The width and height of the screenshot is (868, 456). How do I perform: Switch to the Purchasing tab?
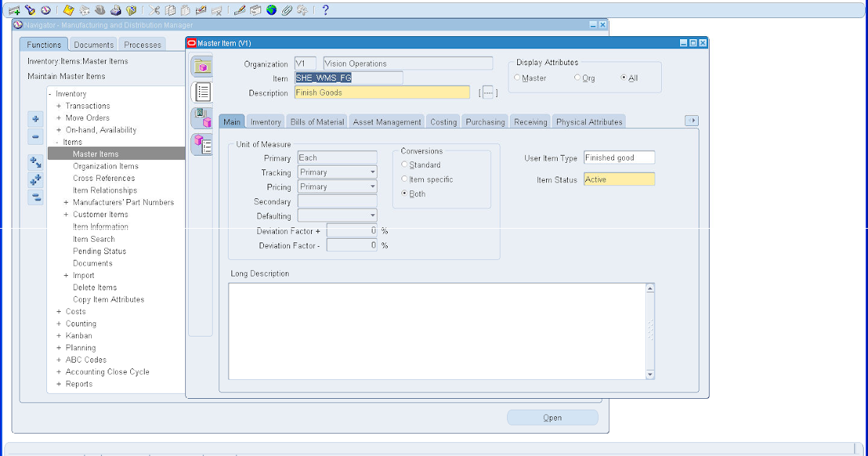tap(485, 122)
